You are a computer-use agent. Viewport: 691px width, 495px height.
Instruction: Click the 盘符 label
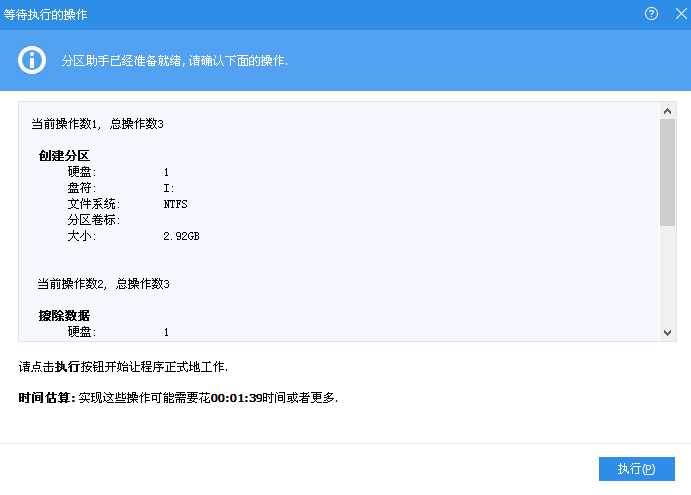[x=82, y=188]
